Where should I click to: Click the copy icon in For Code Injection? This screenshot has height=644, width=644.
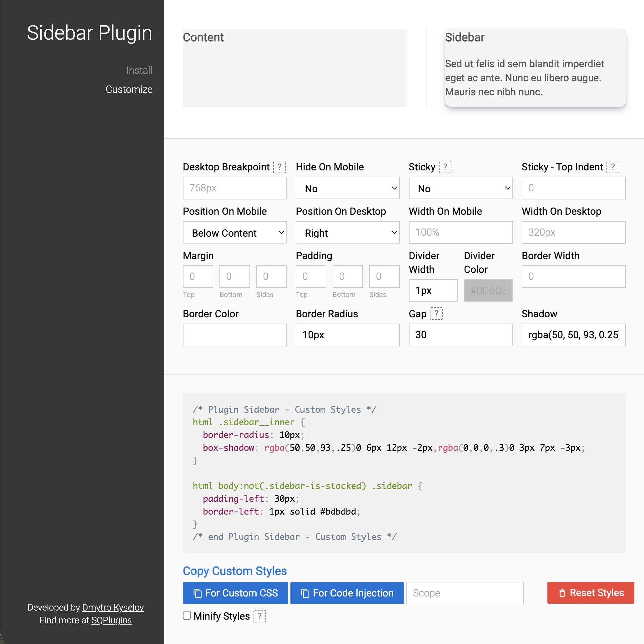[305, 593]
